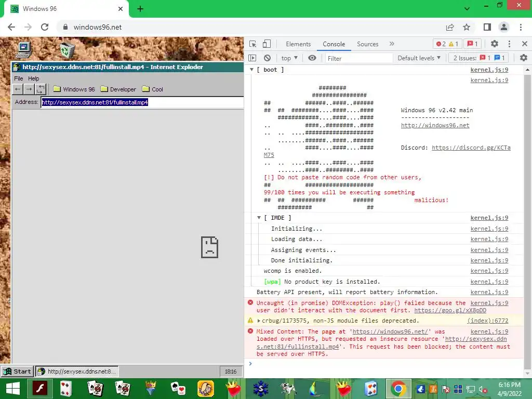Open the 2 Issues link
Viewport: 532px width, 399px height.
(x=479, y=58)
